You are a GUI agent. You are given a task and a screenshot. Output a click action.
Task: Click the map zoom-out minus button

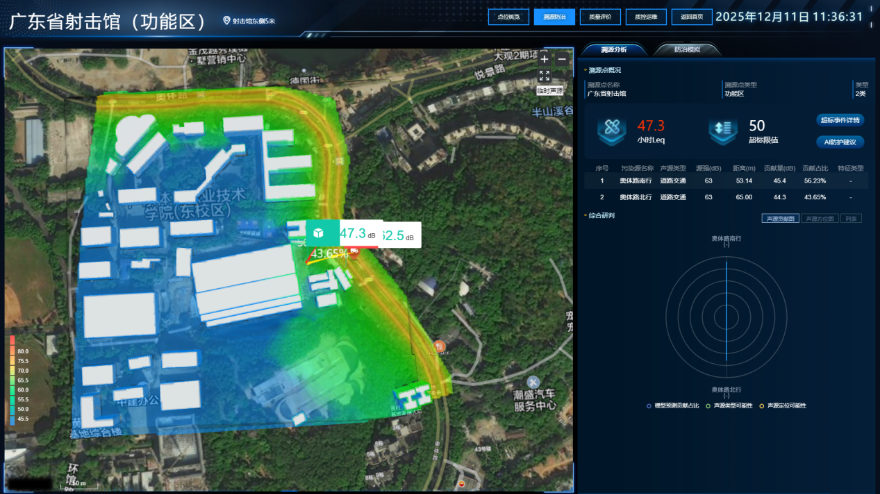pos(560,59)
